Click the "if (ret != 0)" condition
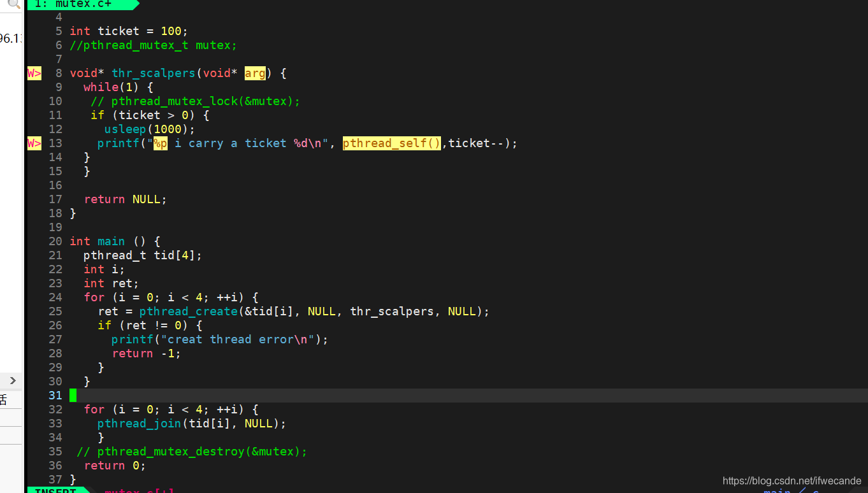 [x=143, y=325]
